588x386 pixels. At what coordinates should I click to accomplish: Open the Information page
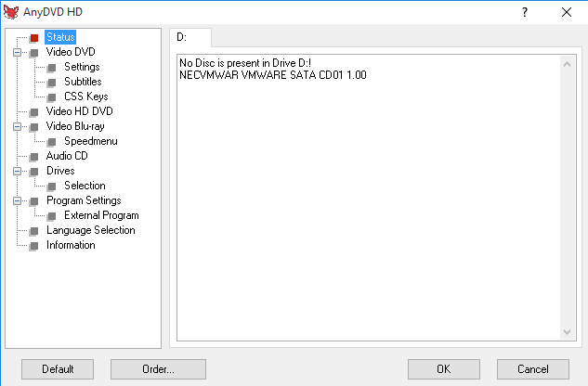71,245
